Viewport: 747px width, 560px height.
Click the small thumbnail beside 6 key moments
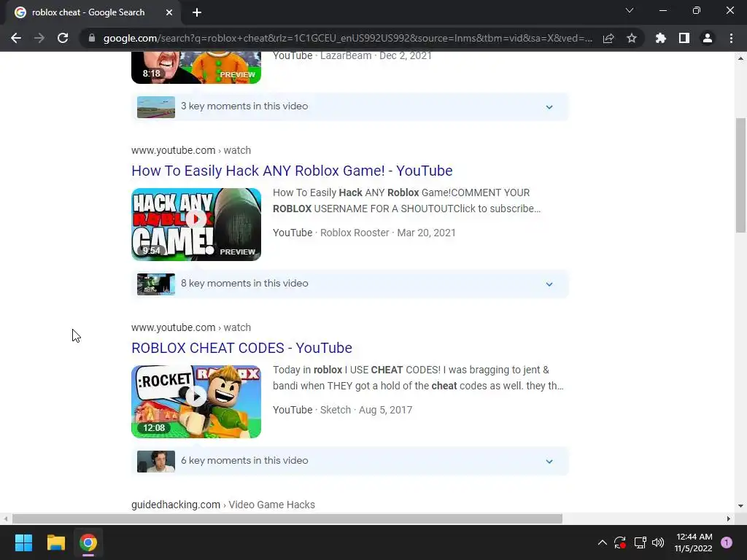156,461
